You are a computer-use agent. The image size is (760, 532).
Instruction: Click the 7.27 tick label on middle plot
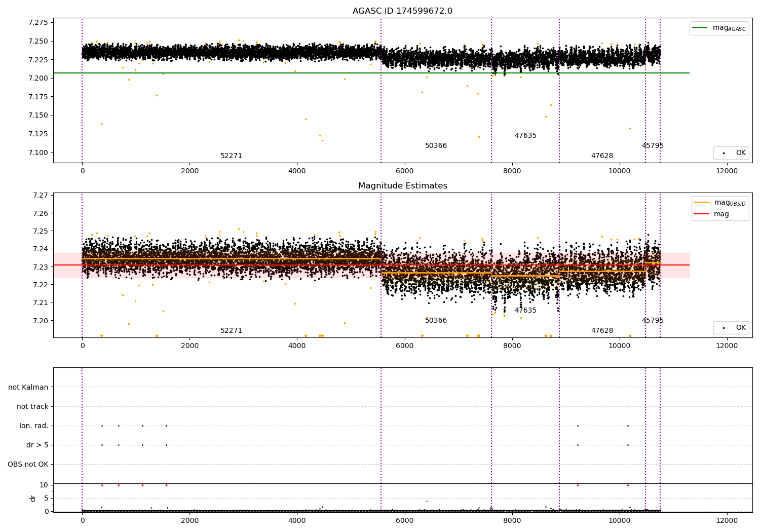[x=40, y=195]
